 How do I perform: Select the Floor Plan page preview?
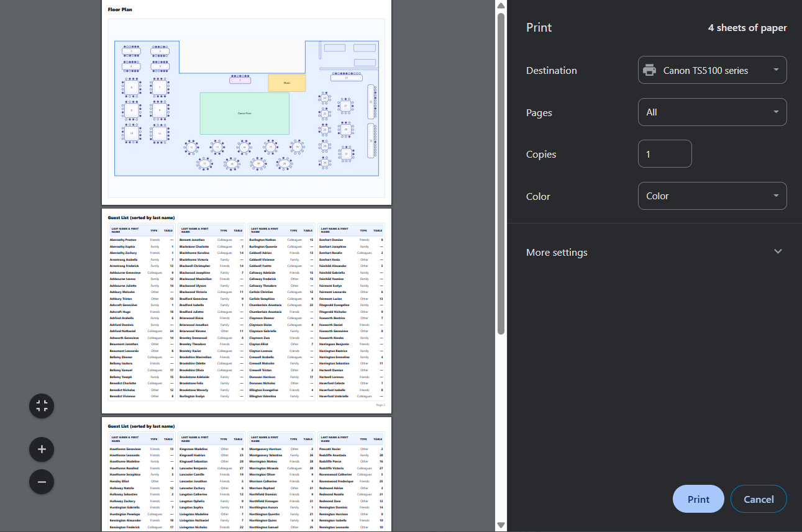coord(247,102)
